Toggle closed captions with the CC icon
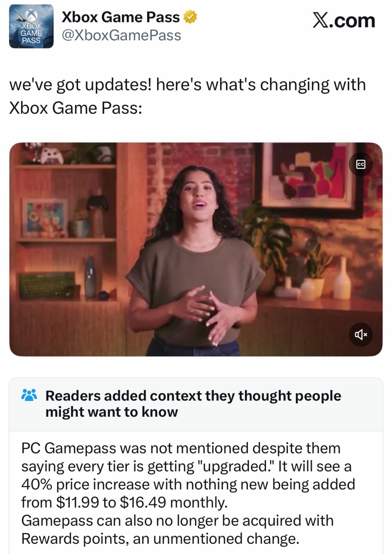The height and width of the screenshot is (554, 392). click(360, 164)
